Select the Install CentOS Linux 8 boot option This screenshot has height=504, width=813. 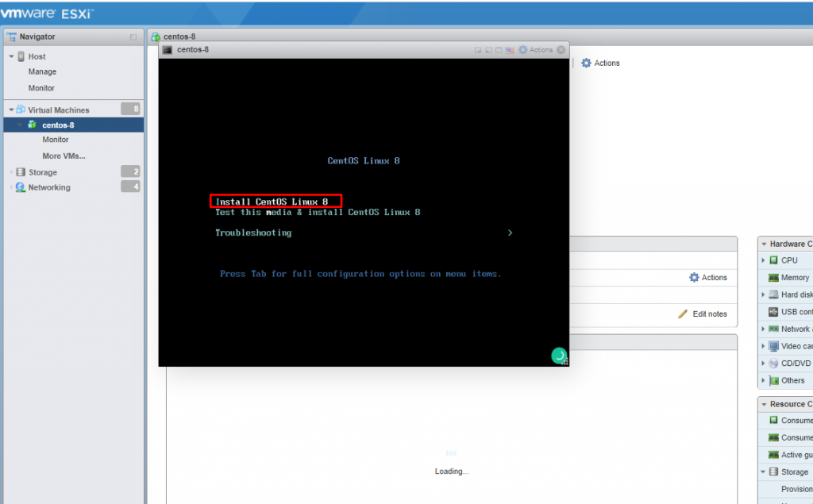(275, 201)
